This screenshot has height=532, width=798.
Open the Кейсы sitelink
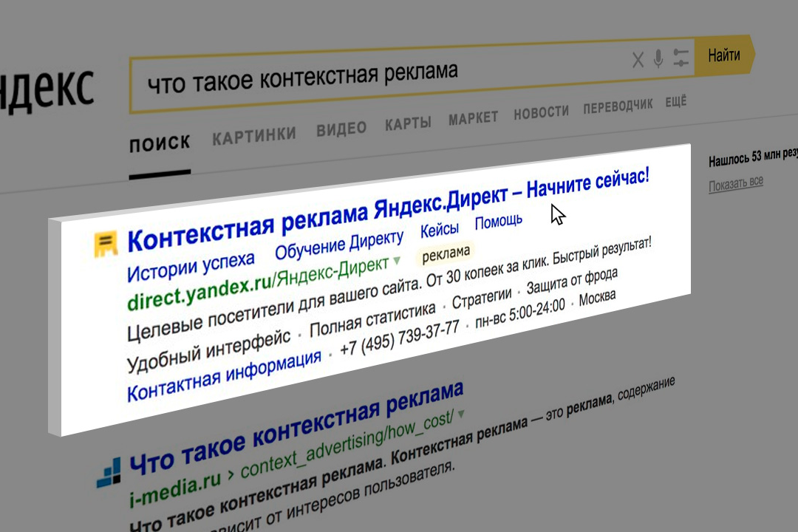click(439, 229)
